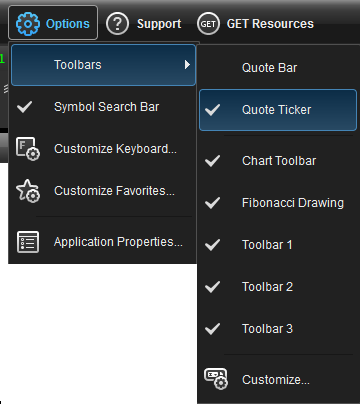Enable the Quote Bar toolbar
This screenshot has width=360, height=404.
click(278, 68)
